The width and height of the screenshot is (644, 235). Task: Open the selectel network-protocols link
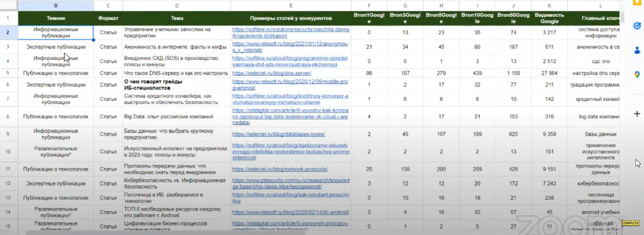[280, 169]
